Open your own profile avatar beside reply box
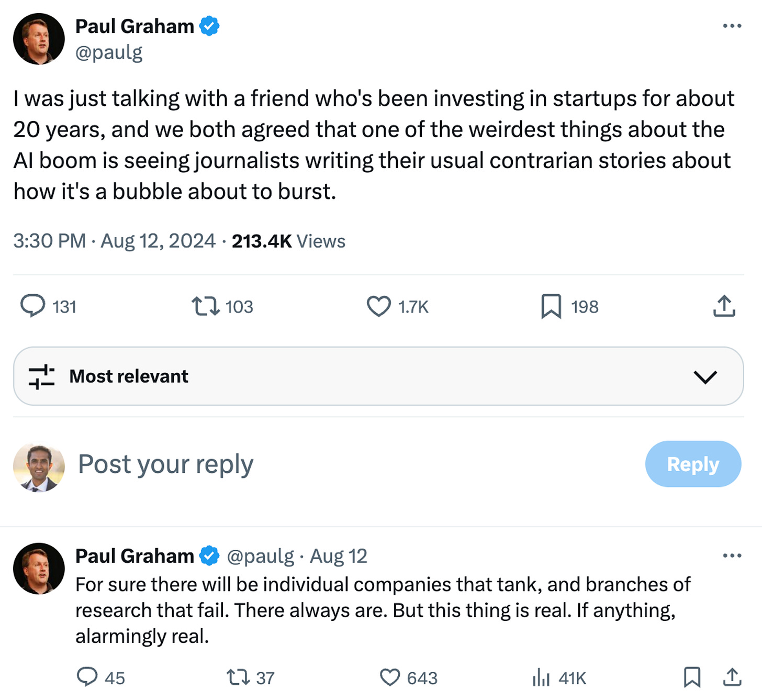762x700 pixels. pos(39,468)
